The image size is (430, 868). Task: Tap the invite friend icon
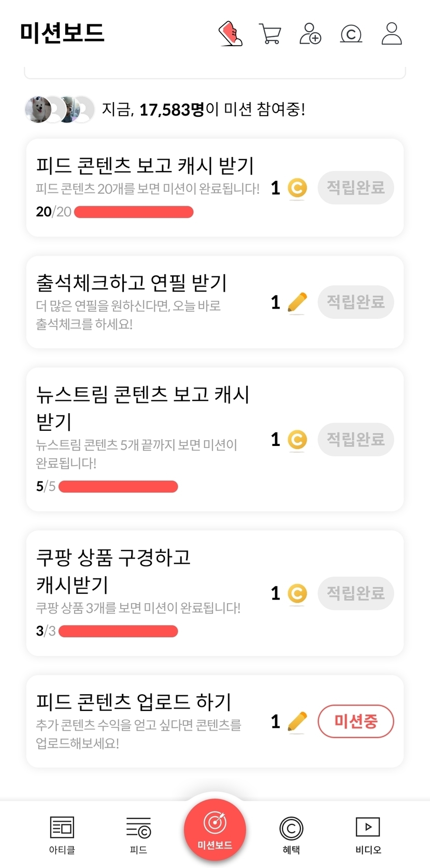click(310, 34)
